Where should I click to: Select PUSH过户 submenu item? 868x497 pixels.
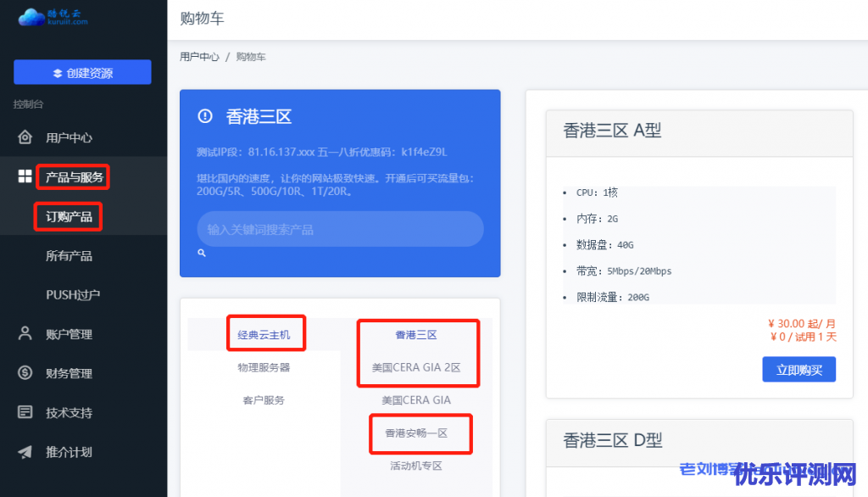[73, 295]
